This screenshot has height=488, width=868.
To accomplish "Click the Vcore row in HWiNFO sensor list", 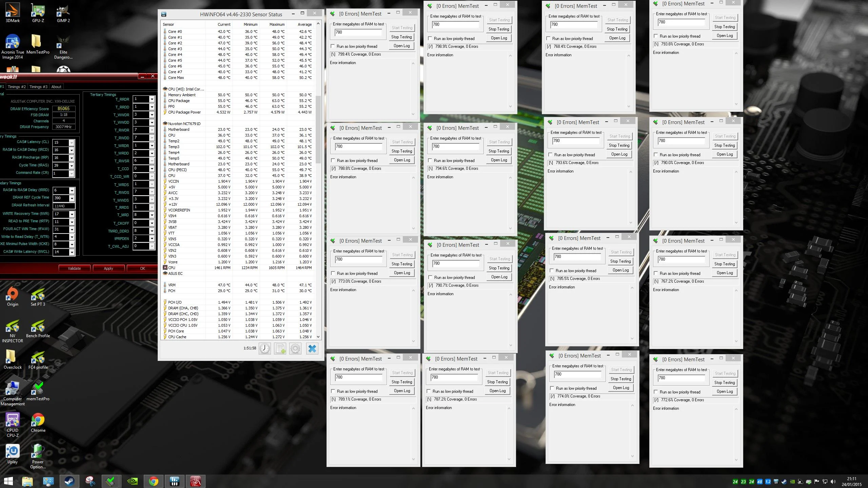I will click(x=238, y=262).
